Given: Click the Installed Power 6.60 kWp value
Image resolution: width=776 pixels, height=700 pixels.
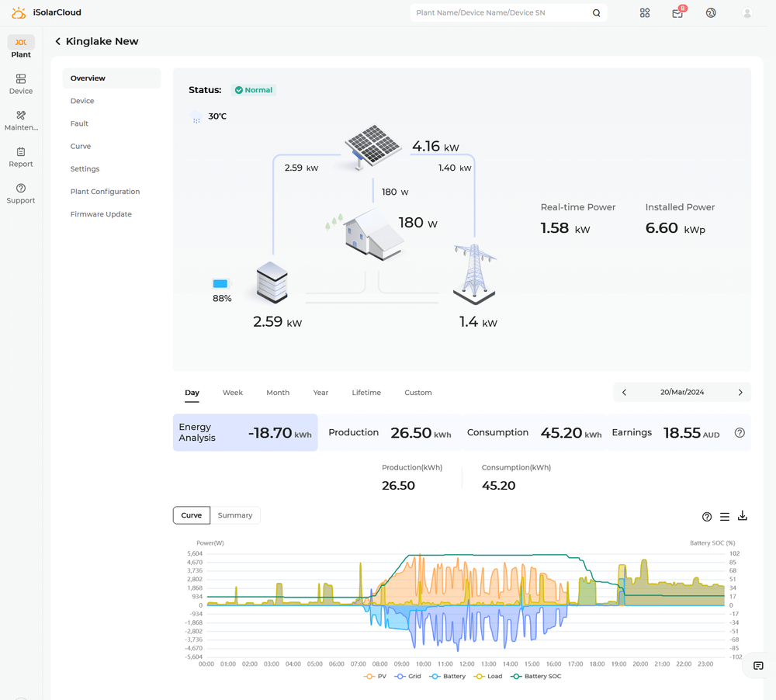Looking at the screenshot, I should click(x=675, y=228).
